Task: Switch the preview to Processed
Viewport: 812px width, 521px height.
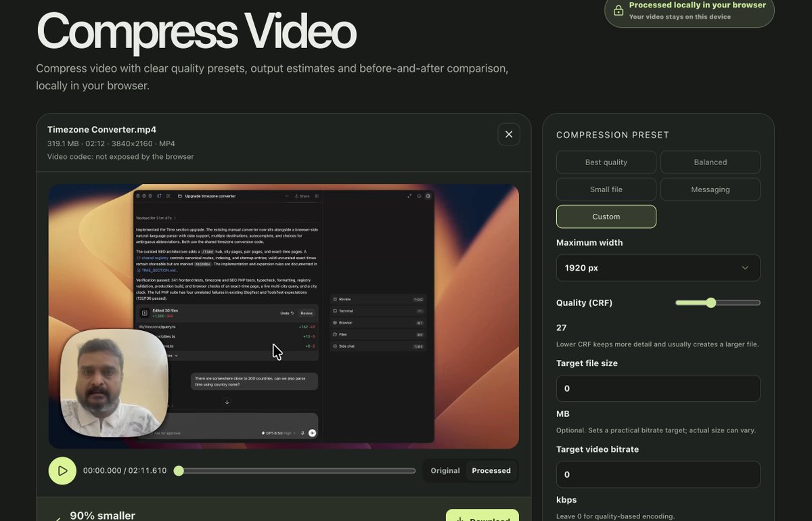Action: click(x=491, y=471)
